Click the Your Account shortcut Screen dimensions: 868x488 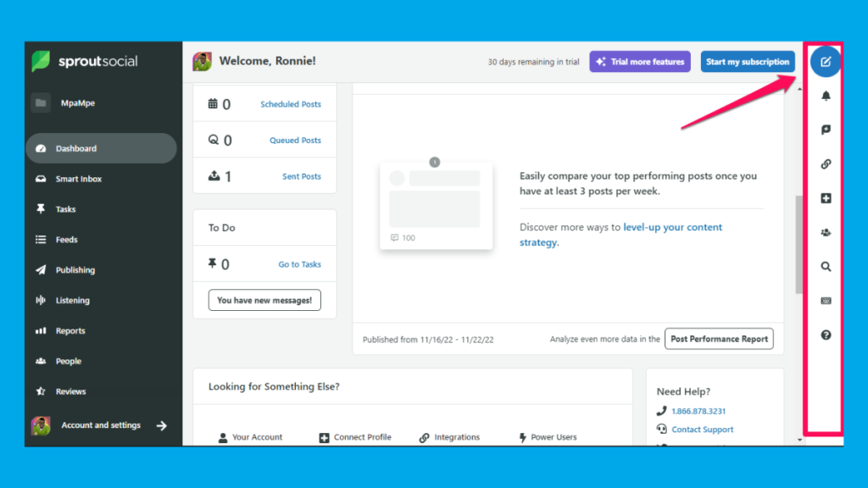pyautogui.click(x=250, y=437)
